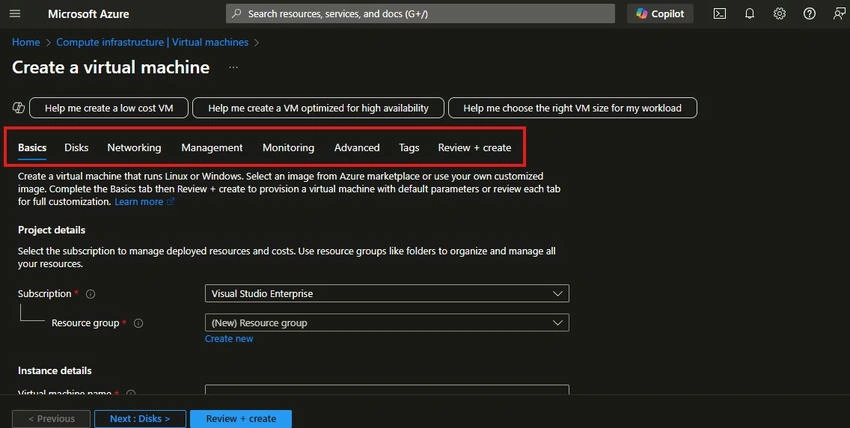Open Cloud Shell from the top bar

pyautogui.click(x=719, y=14)
